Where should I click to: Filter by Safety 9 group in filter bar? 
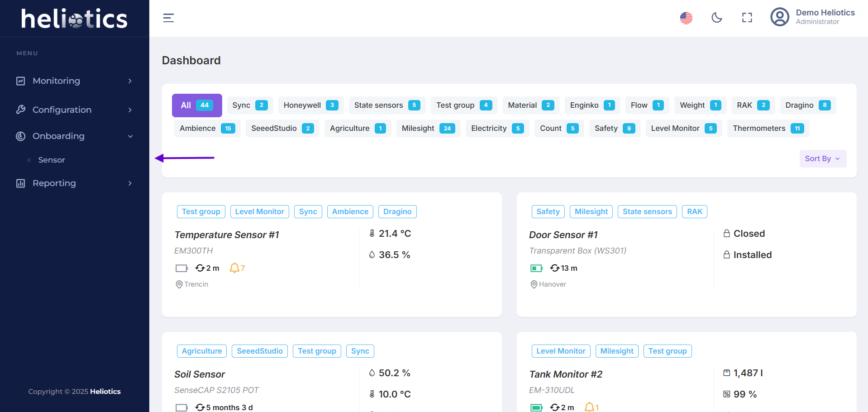tap(615, 128)
